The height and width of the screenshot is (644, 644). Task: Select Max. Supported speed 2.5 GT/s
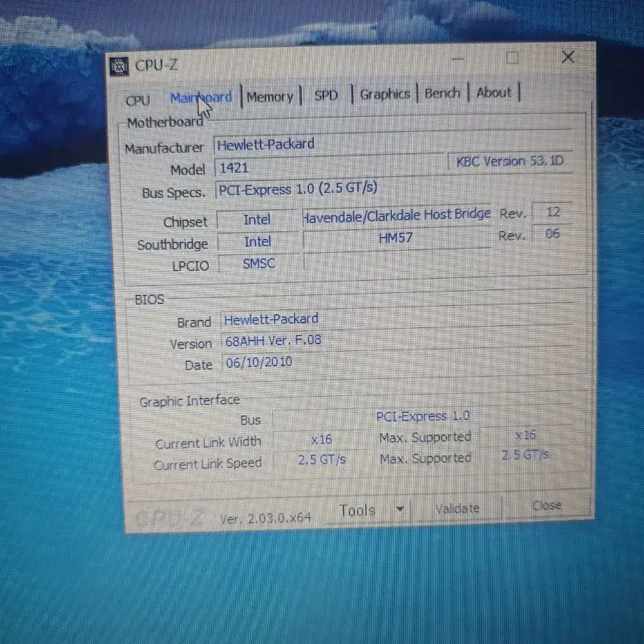(525, 454)
